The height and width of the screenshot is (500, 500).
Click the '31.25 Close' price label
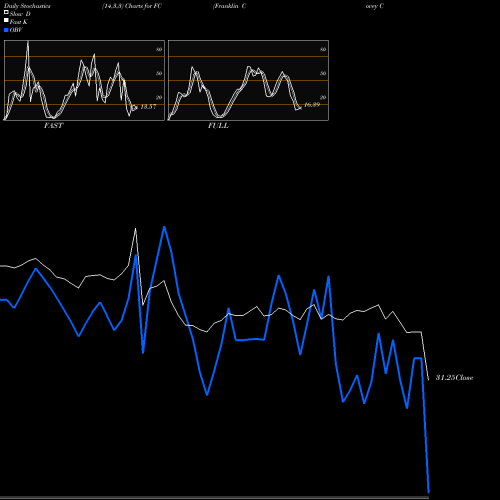click(455, 378)
